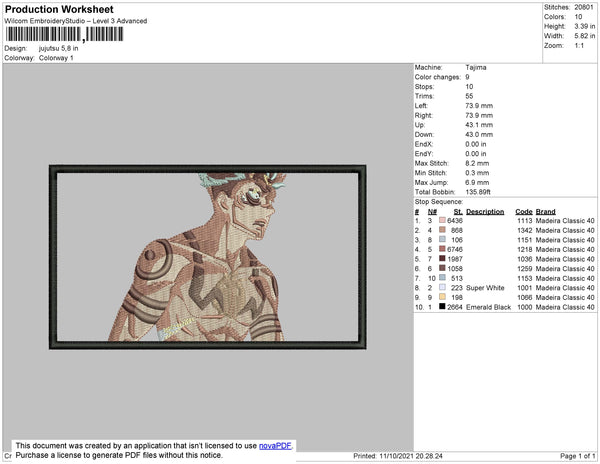Click the Colors value 10
The height and width of the screenshot is (464, 600).
[578, 17]
